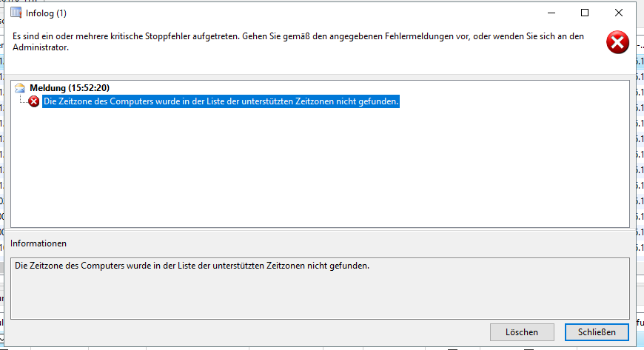The width and height of the screenshot is (644, 350).
Task: Click the Informationen section label
Action: click(x=38, y=243)
